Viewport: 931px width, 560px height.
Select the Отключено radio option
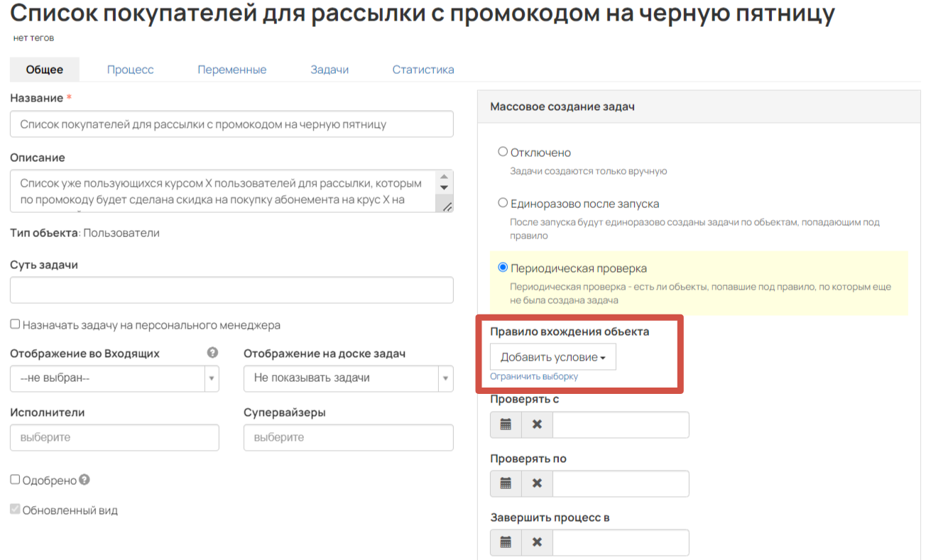tap(503, 151)
